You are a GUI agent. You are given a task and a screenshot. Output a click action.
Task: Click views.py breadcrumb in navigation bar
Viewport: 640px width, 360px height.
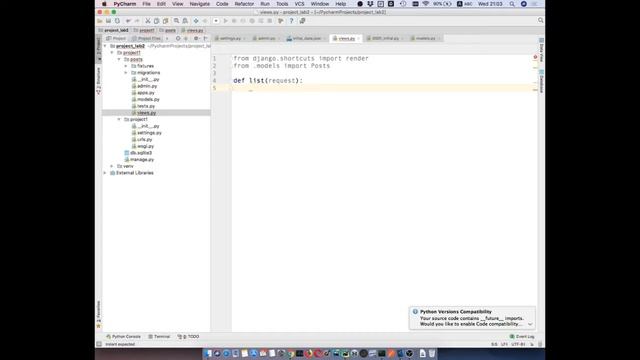(192, 30)
